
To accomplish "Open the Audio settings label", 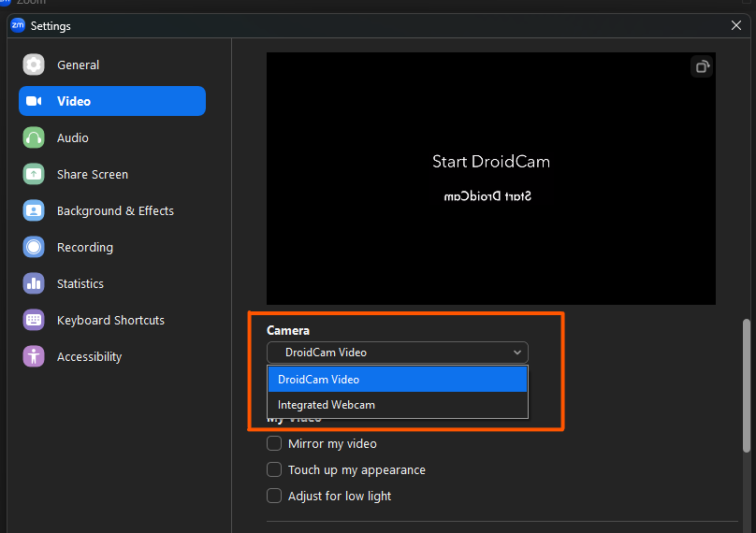I will point(73,137).
